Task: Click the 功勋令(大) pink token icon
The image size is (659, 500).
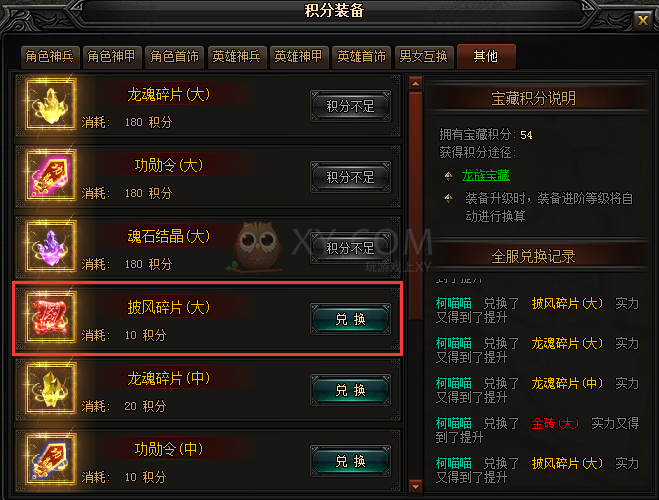Action: coord(51,175)
